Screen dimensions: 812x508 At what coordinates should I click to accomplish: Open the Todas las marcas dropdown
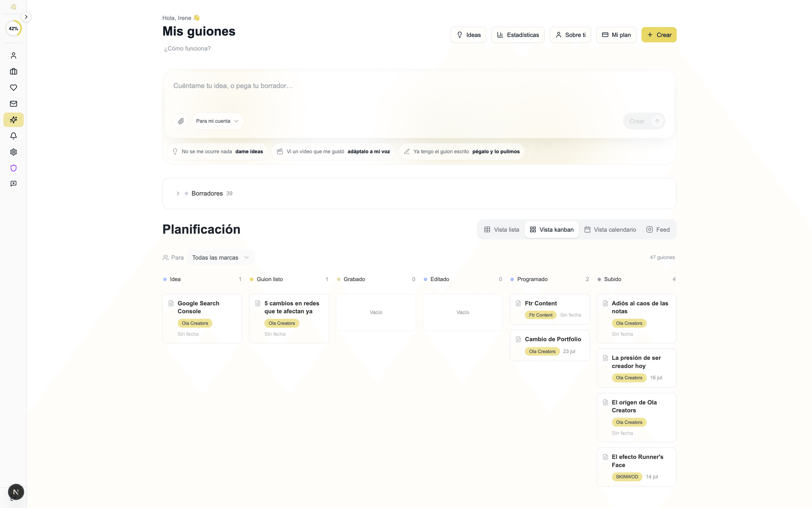(221, 258)
